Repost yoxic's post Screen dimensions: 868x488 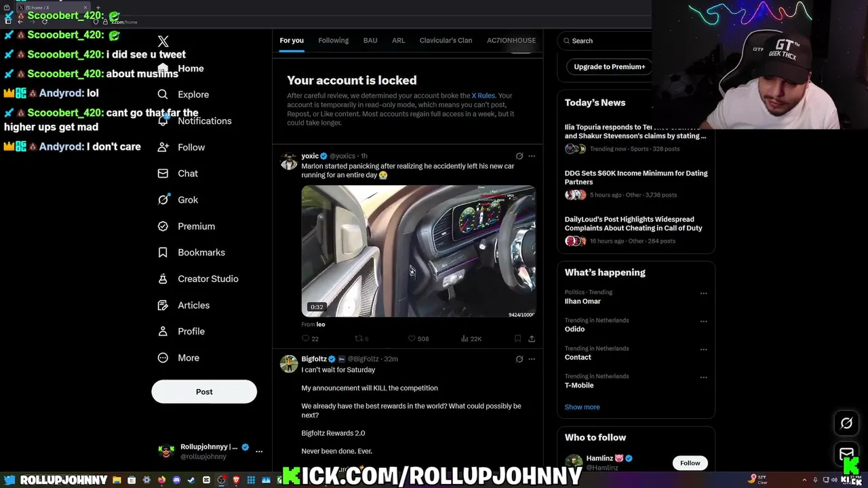362,338
